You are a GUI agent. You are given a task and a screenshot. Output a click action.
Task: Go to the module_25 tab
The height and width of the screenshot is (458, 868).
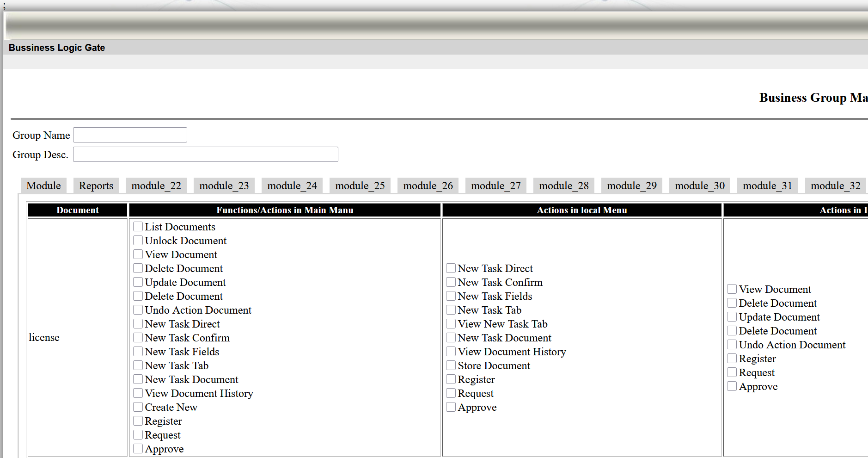point(360,186)
